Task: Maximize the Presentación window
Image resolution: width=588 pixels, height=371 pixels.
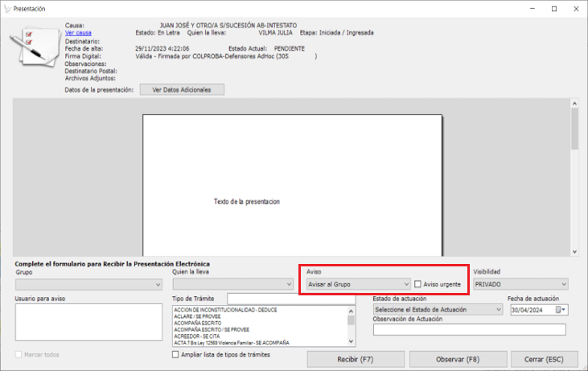Action: (553, 8)
